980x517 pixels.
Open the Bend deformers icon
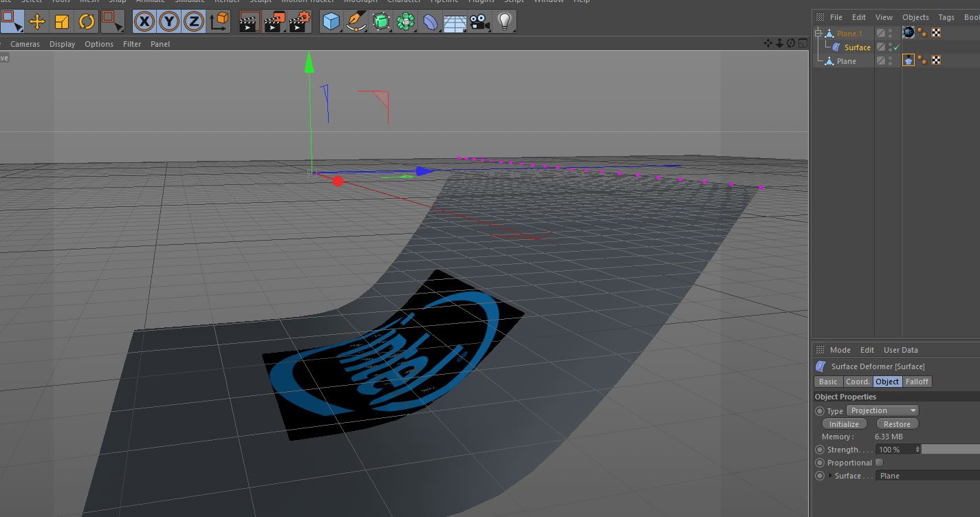[x=431, y=21]
